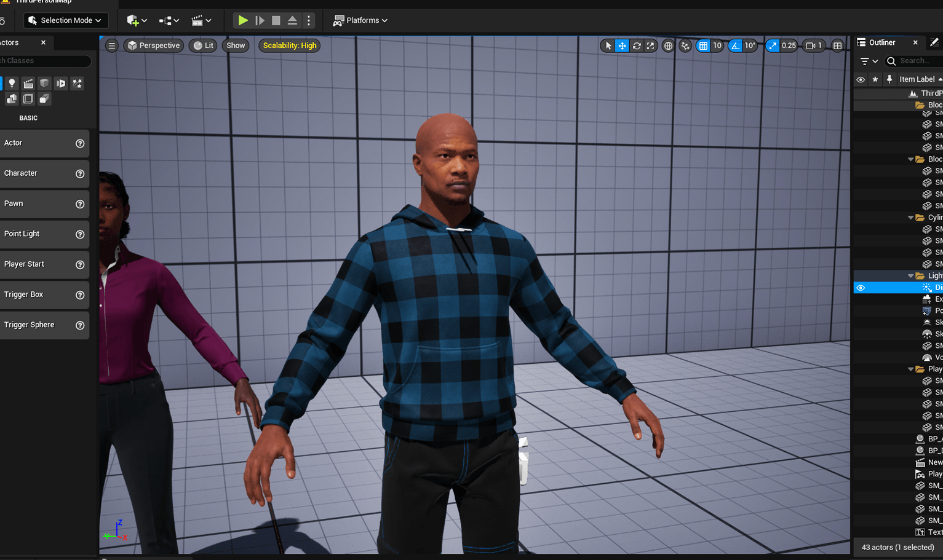This screenshot has width=943, height=560.
Task: Select the Visual Effects category icon
Action: click(77, 83)
